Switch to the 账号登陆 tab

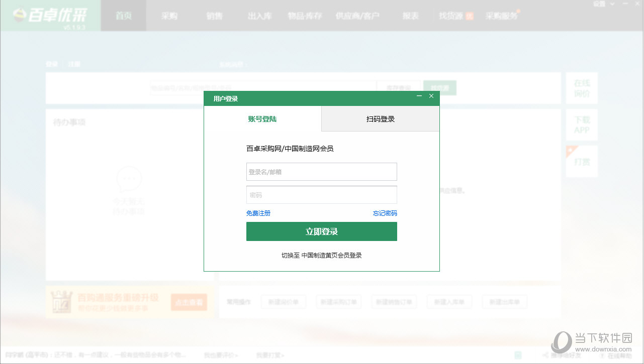[x=262, y=119]
